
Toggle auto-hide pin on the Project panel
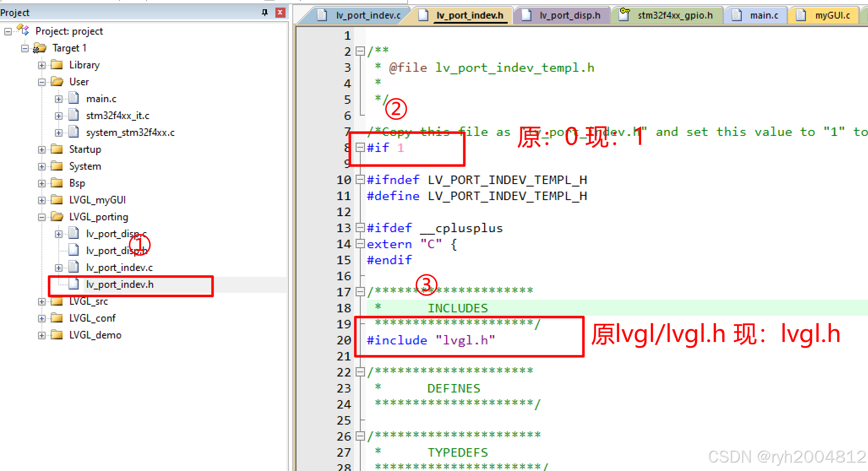tap(264, 12)
